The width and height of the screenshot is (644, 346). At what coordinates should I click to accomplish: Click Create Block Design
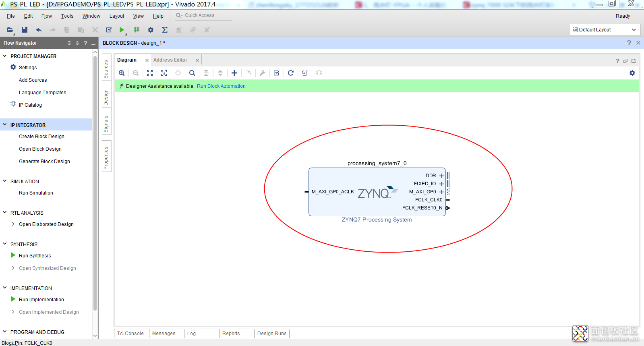click(41, 137)
